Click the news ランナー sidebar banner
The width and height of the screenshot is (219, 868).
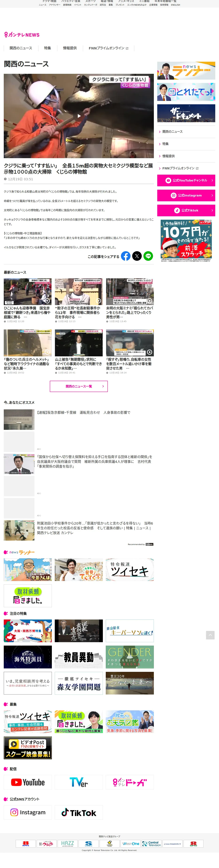click(x=186, y=71)
